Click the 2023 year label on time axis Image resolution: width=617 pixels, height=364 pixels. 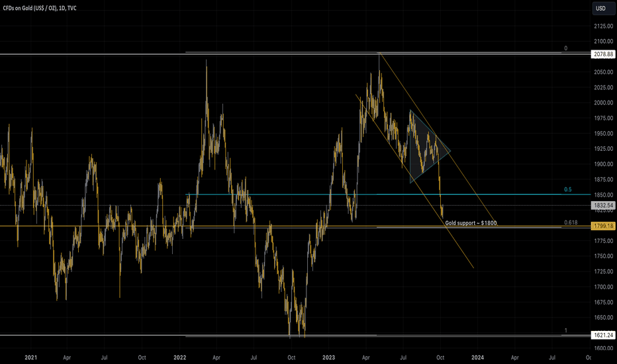click(x=328, y=357)
